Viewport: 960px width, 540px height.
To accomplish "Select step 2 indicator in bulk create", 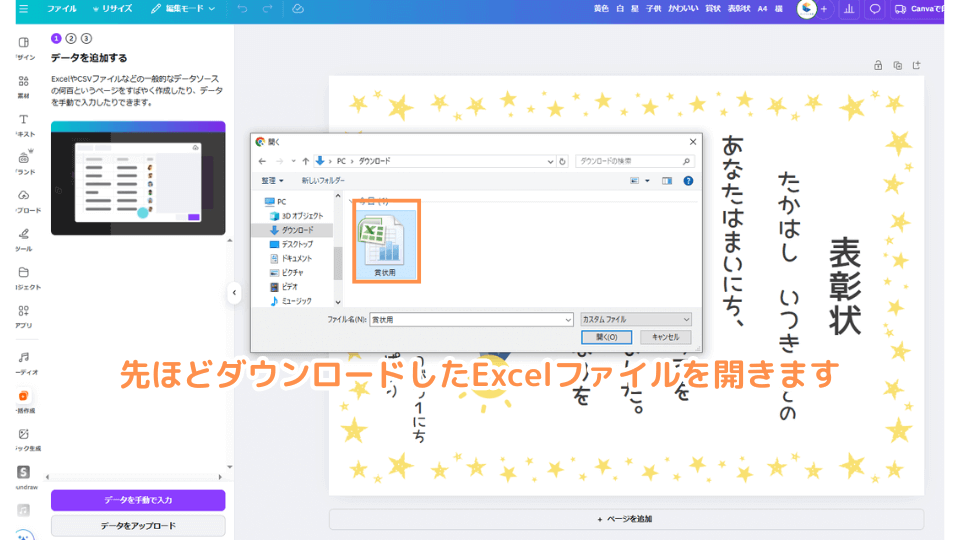I will [x=71, y=39].
